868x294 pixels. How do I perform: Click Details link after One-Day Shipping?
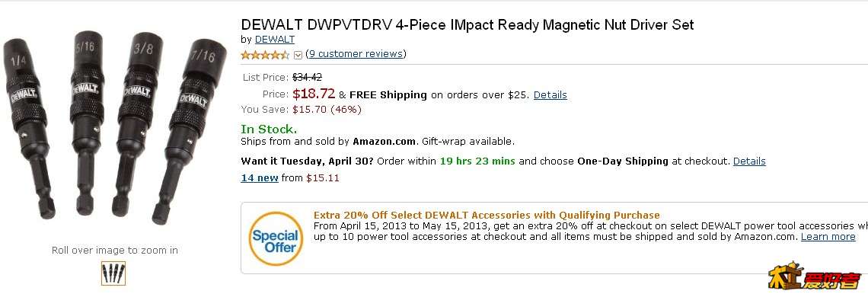pyautogui.click(x=749, y=161)
